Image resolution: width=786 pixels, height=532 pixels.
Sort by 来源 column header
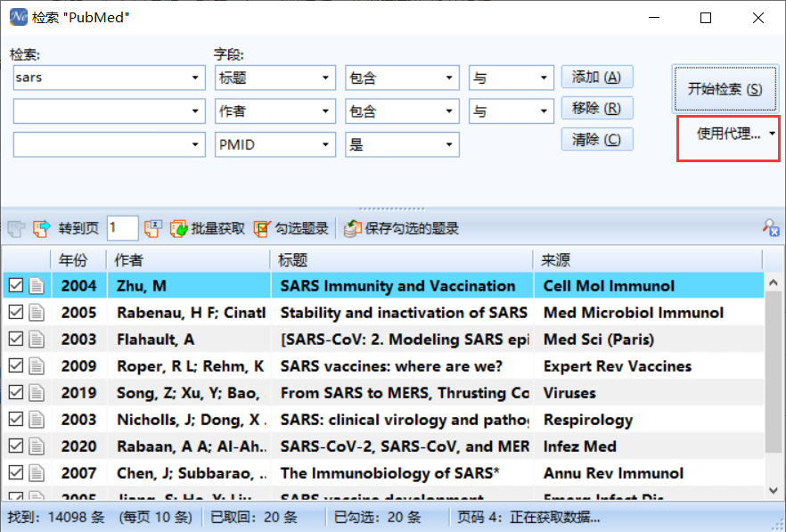click(x=648, y=259)
